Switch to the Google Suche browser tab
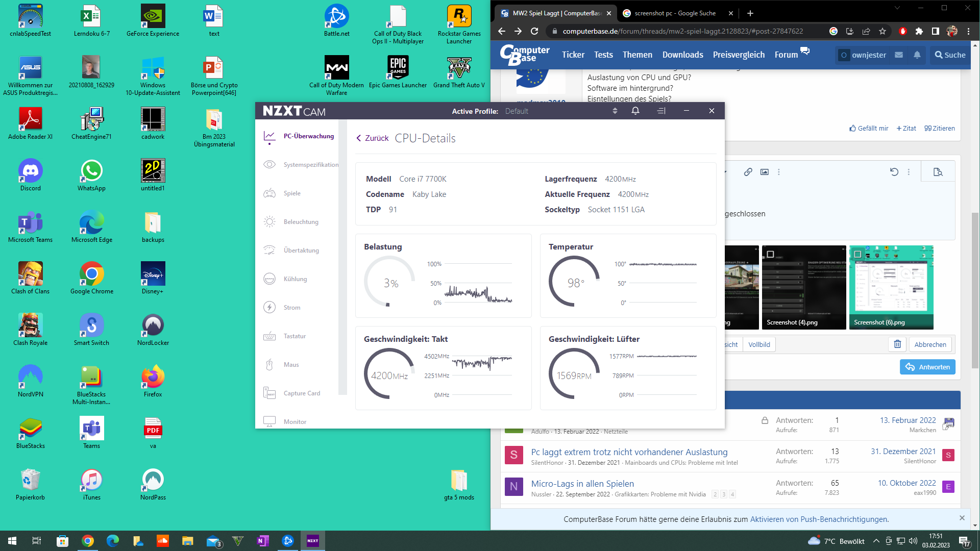The height and width of the screenshot is (551, 980). (675, 13)
